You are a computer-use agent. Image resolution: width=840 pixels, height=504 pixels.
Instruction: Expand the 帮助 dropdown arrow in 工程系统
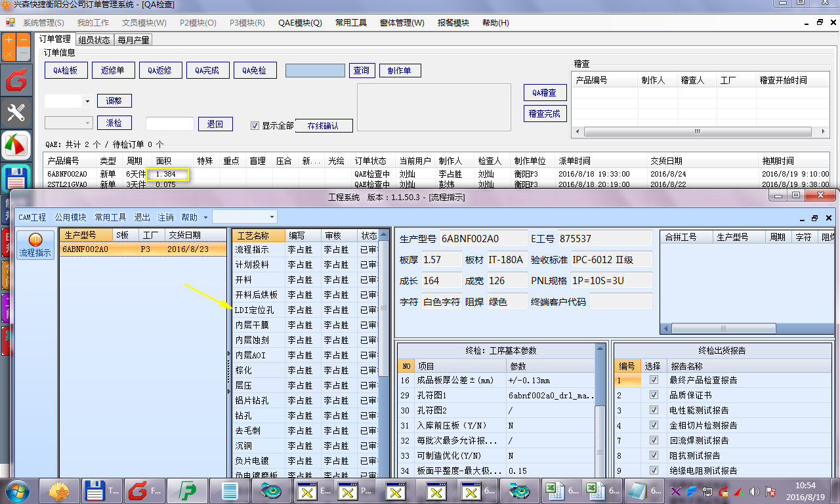pos(205,217)
